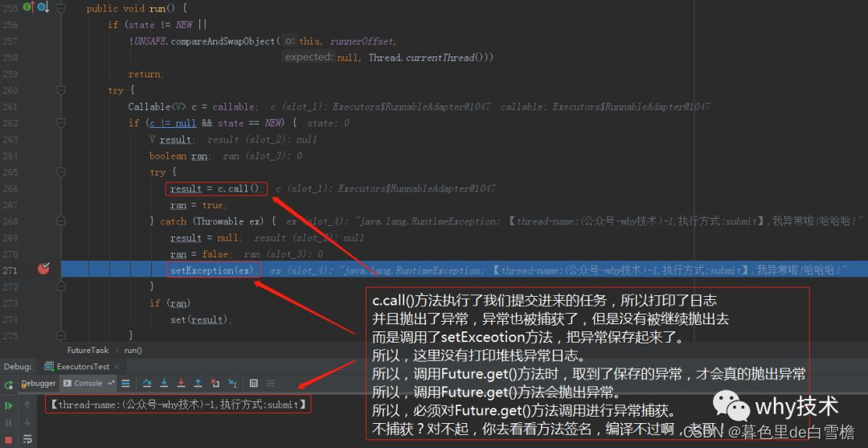Collapse the inner try fold at line 265
868x448 pixels.
pos(61,172)
